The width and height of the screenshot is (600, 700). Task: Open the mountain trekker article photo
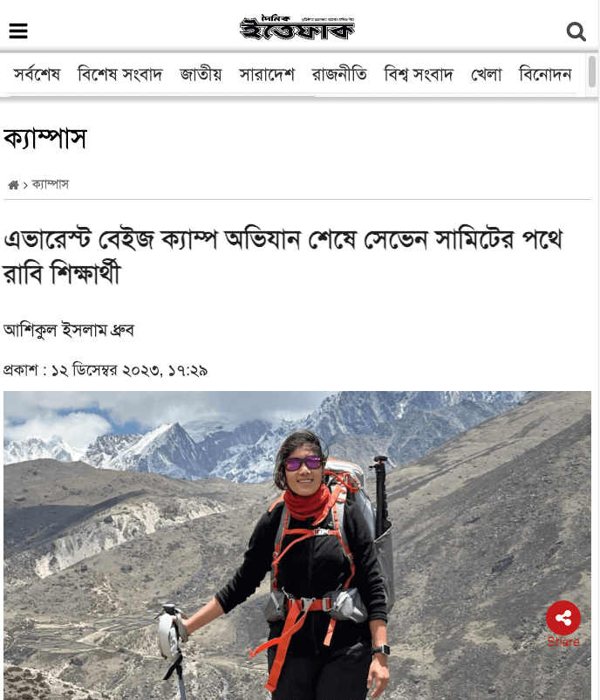pyautogui.click(x=297, y=546)
